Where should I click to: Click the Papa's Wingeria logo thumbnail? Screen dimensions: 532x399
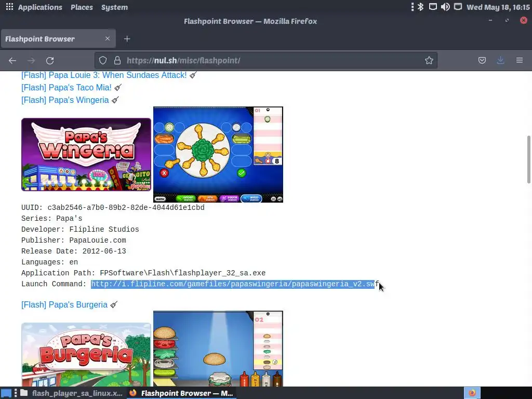coord(86,154)
